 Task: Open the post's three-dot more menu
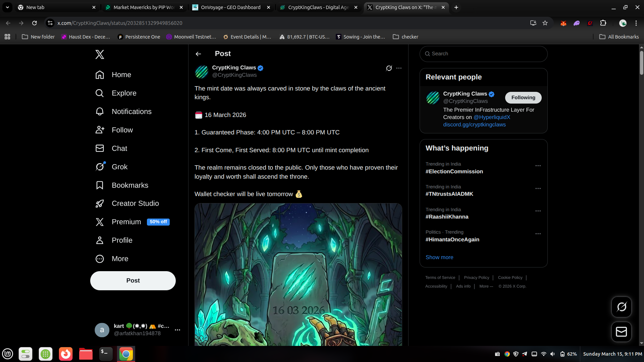(399, 68)
